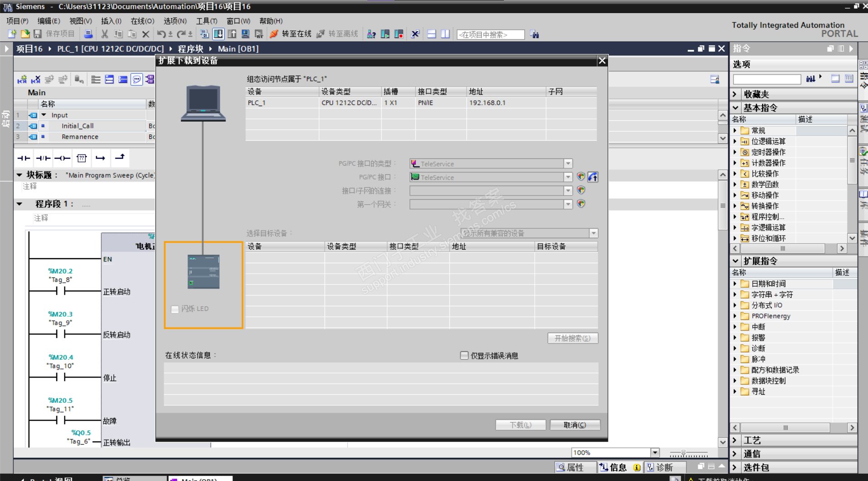The image size is (868, 481).
Task: Start the CPU from the toolbar
Action: [x=385, y=34]
